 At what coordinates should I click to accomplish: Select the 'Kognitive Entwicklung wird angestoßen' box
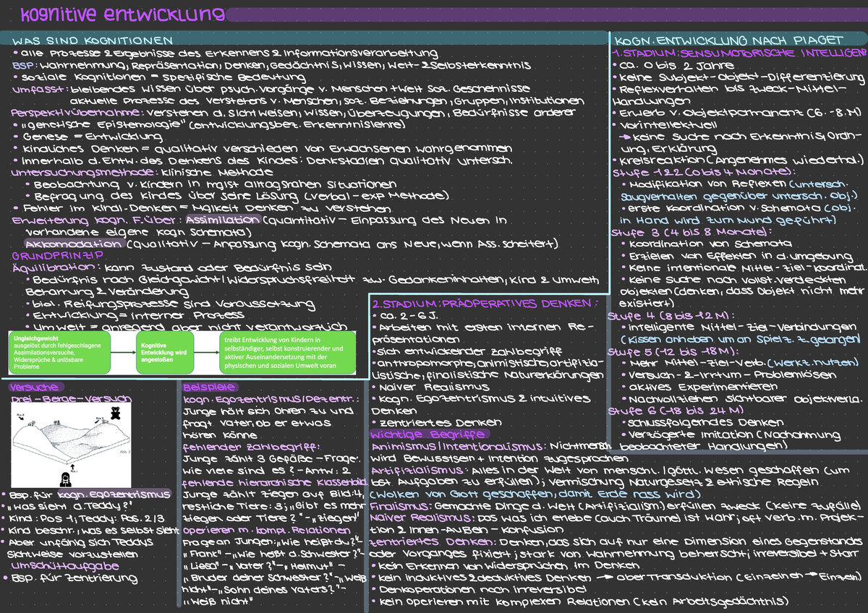163,353
